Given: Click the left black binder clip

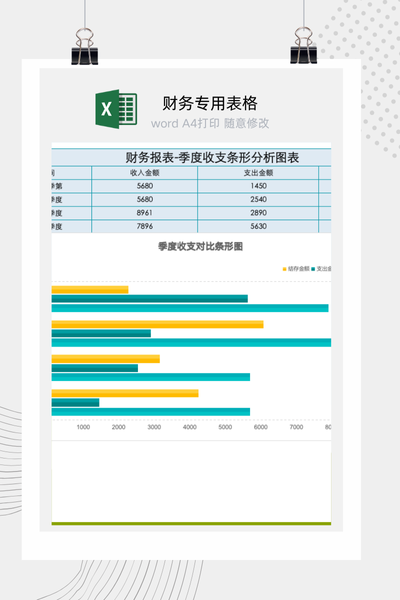Looking at the screenshot, I should pos(85,46).
